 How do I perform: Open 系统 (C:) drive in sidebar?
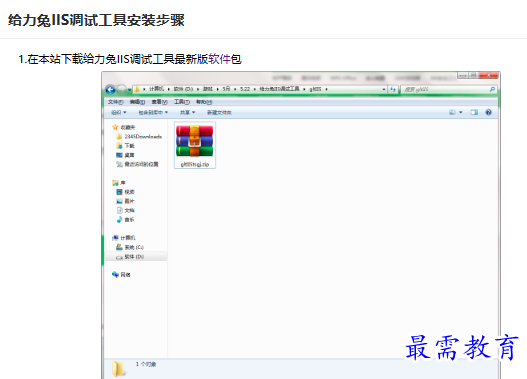[130, 247]
